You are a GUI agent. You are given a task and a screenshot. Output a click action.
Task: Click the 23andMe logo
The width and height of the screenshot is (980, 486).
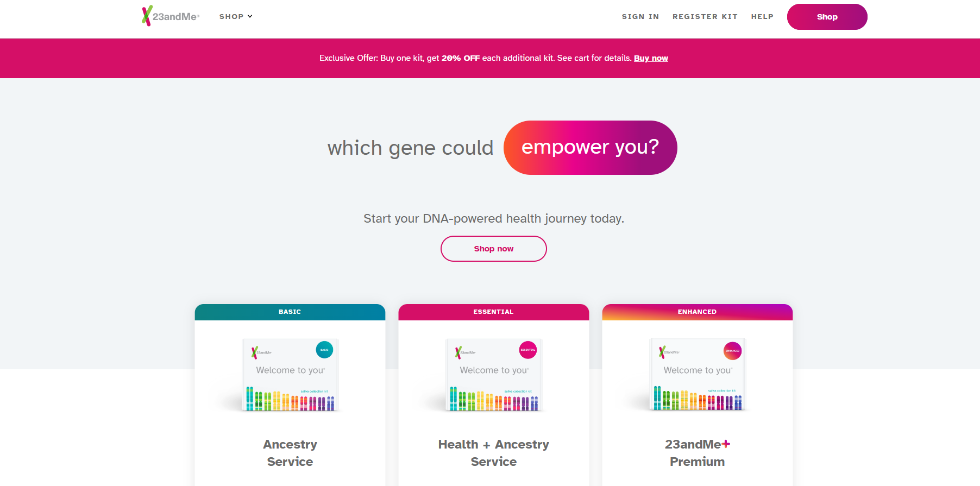click(x=171, y=16)
